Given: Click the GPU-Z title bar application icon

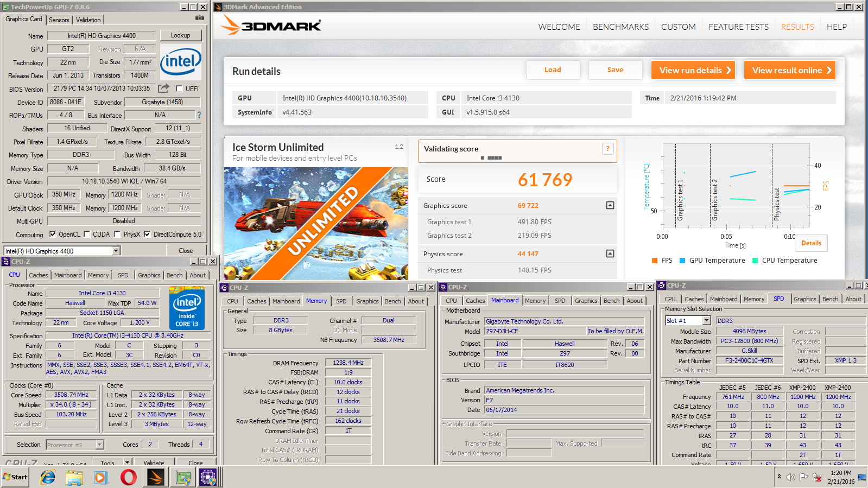Looking at the screenshot, I should pyautogui.click(x=6, y=7).
